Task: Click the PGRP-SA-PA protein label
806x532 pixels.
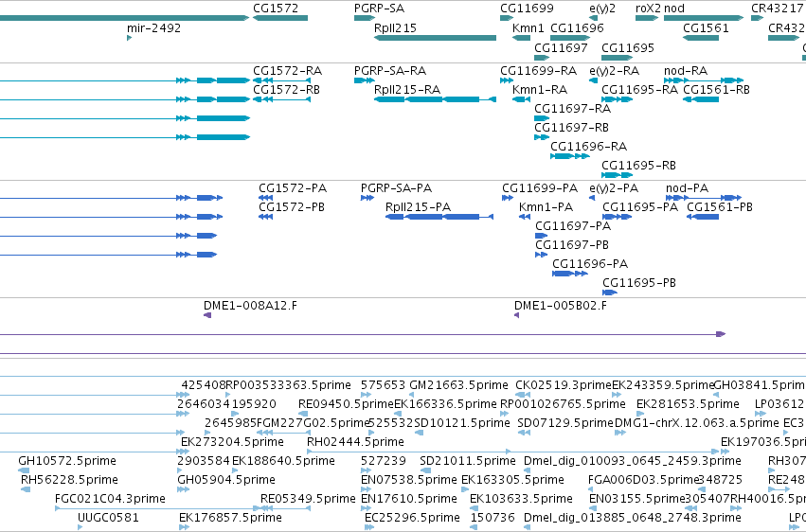Action: 396,188
